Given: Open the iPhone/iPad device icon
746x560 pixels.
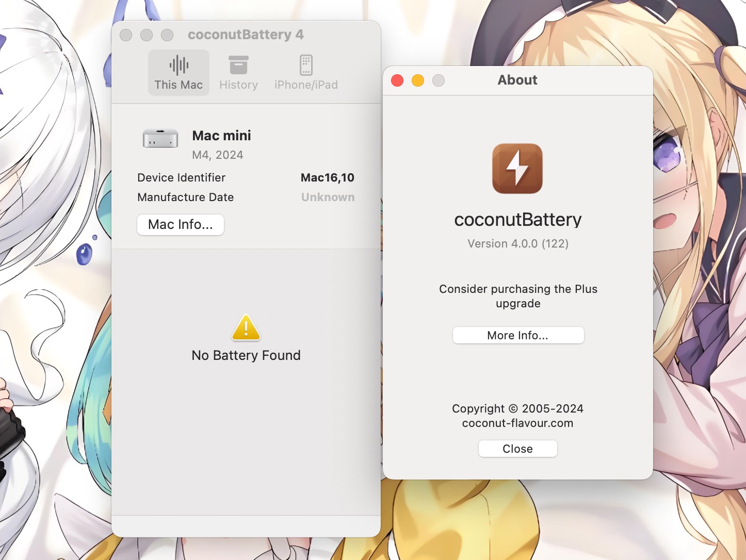Looking at the screenshot, I should pyautogui.click(x=306, y=65).
